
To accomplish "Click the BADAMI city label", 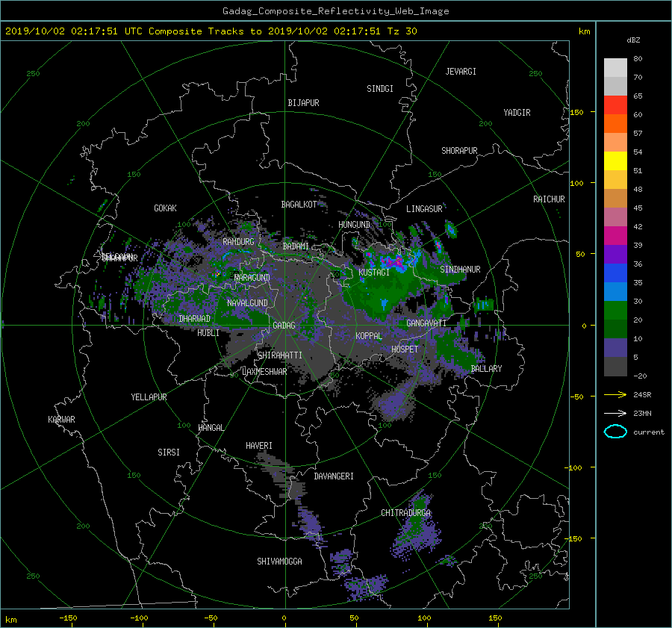I will tap(296, 246).
